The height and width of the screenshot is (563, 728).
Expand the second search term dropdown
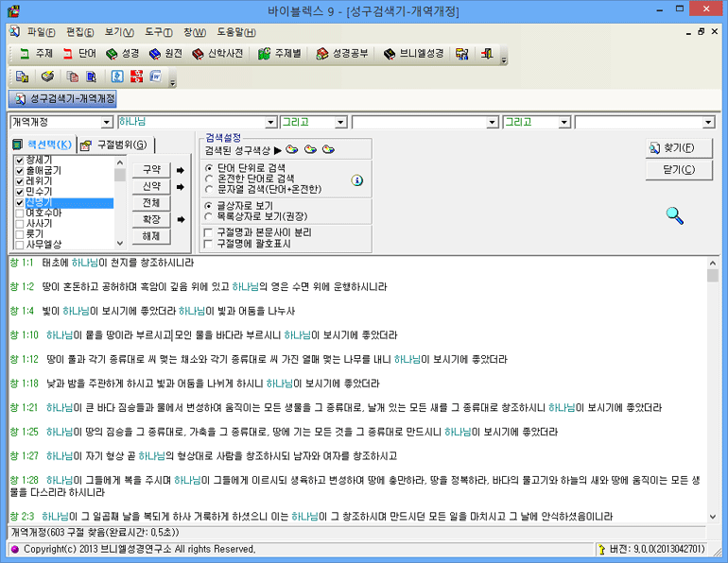tap(493, 123)
